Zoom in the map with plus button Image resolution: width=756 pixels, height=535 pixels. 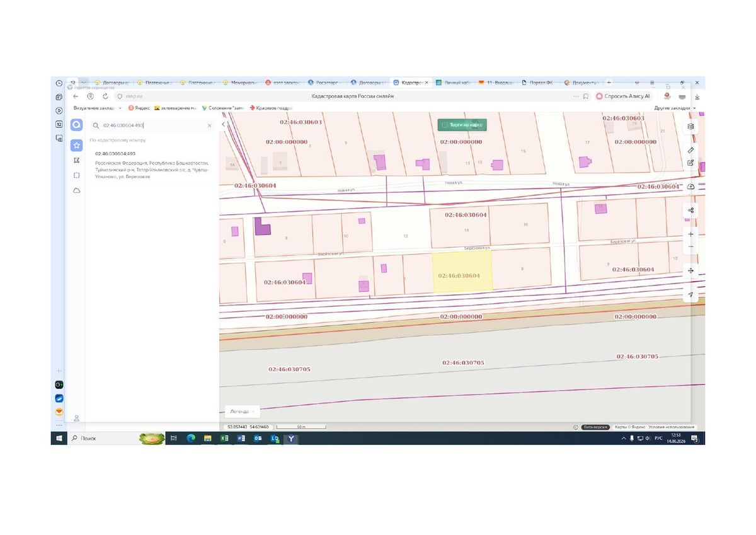[x=691, y=234]
